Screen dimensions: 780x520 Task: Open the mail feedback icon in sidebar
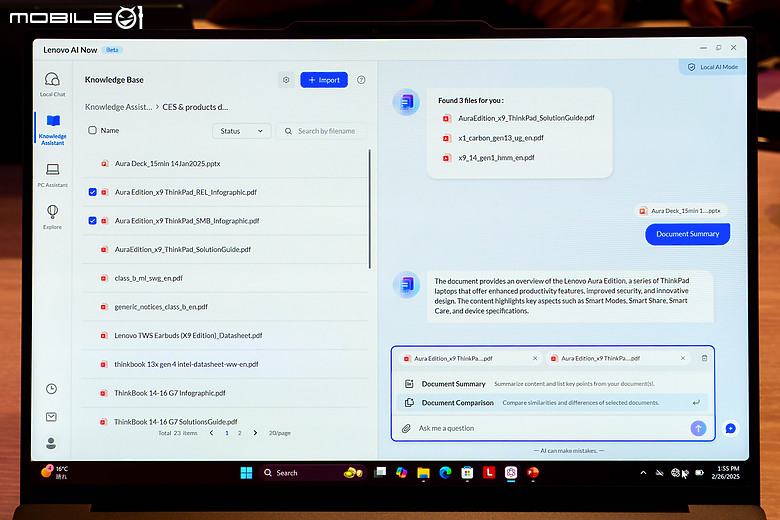51,416
